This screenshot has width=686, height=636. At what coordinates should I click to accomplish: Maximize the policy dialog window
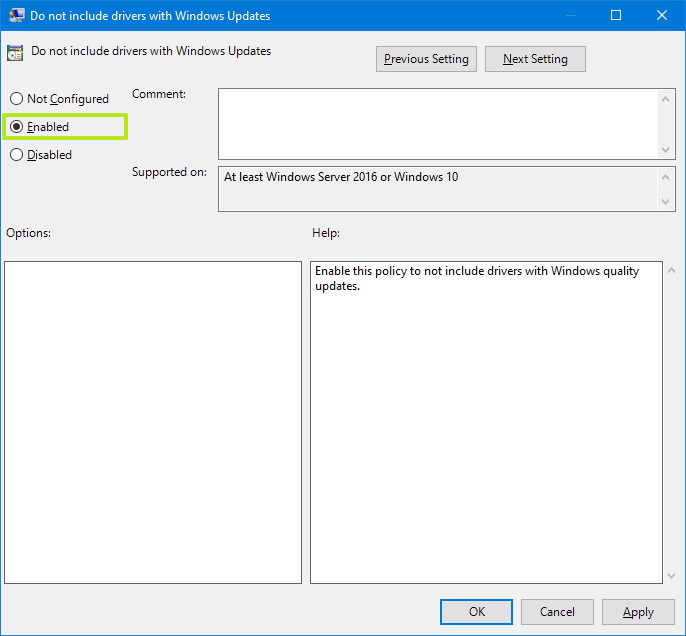click(x=616, y=15)
